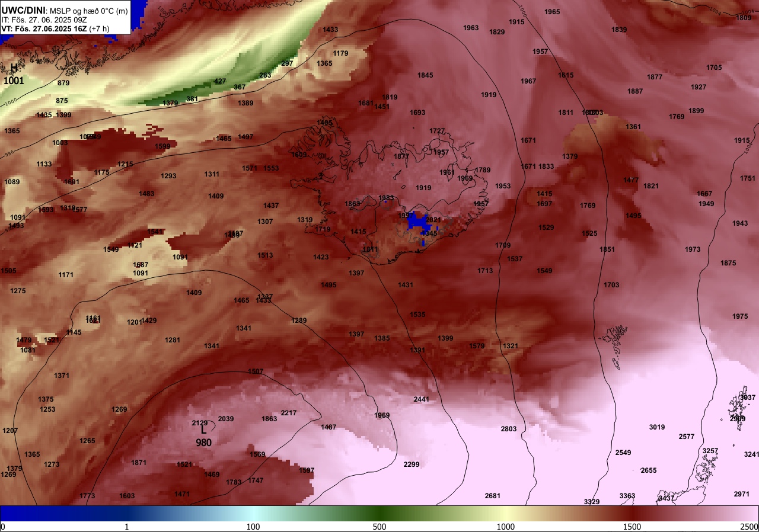The image size is (759, 532).
Task: Click the map value 1289
Action: tap(299, 321)
